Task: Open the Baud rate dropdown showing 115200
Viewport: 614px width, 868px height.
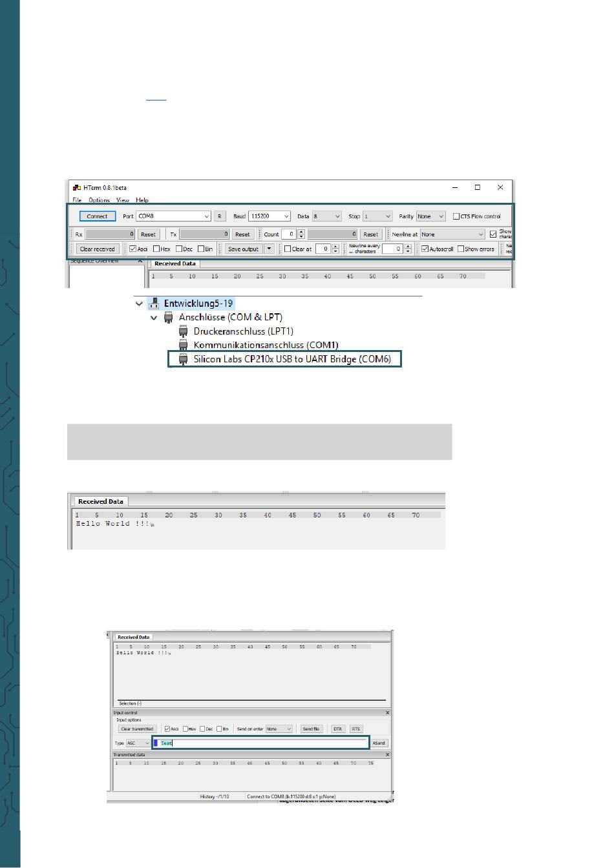Action: coord(286,216)
